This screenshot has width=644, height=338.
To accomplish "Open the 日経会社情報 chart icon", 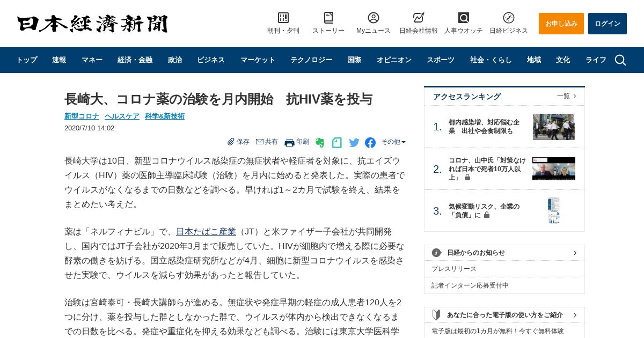I will tap(419, 18).
